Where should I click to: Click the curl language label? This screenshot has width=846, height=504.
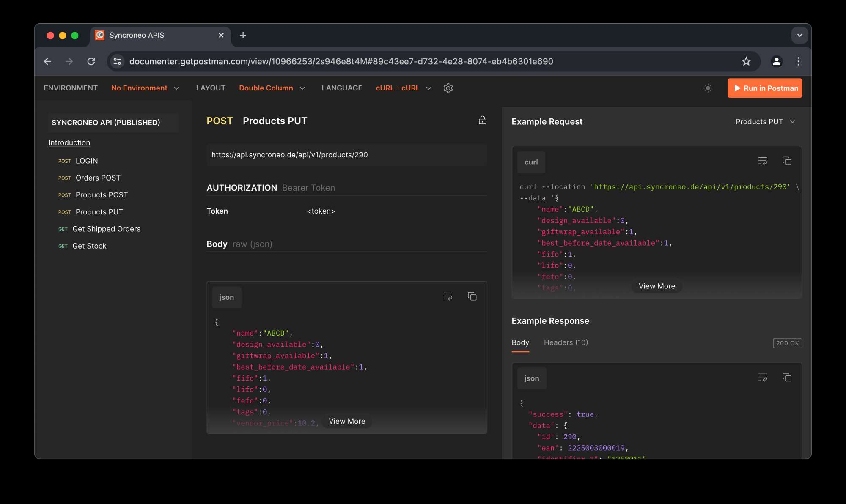coord(531,162)
